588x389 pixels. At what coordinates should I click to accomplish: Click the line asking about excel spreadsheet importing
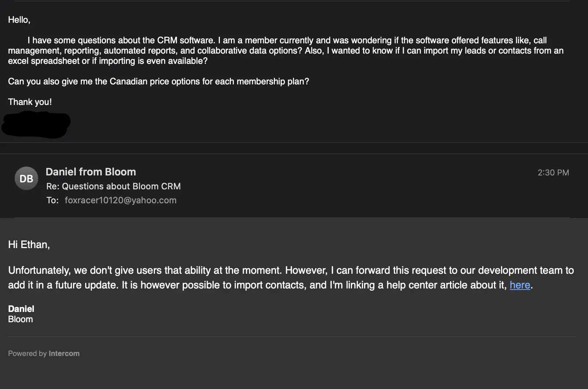tap(108, 61)
